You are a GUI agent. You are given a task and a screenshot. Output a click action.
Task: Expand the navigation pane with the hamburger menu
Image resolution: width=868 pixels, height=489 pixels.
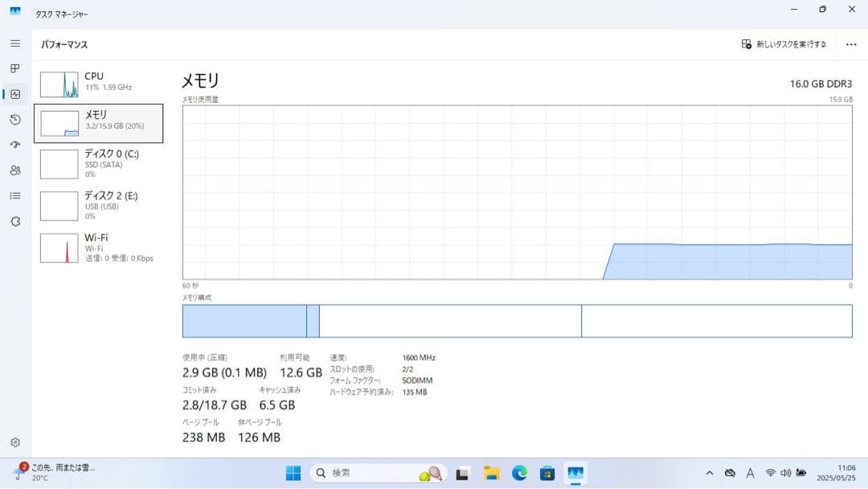tap(14, 43)
